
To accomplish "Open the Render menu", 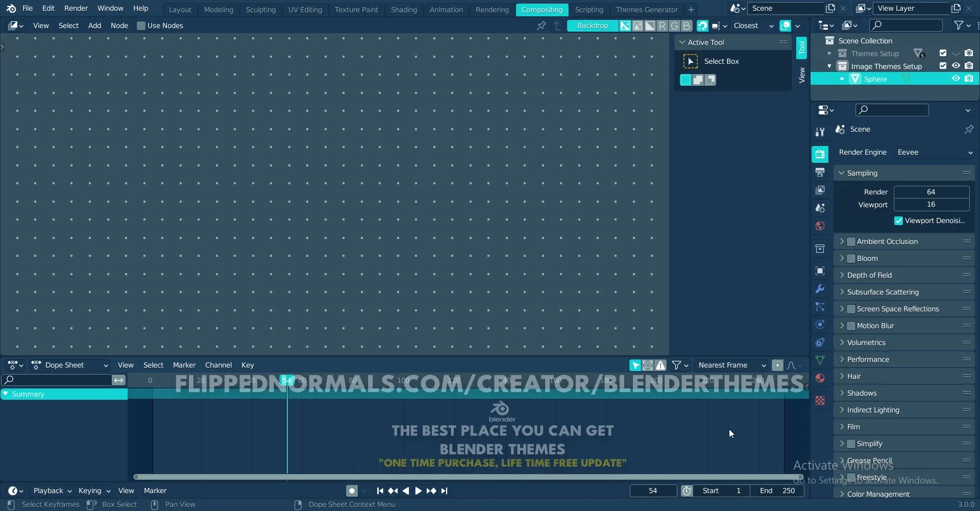I will click(x=76, y=8).
